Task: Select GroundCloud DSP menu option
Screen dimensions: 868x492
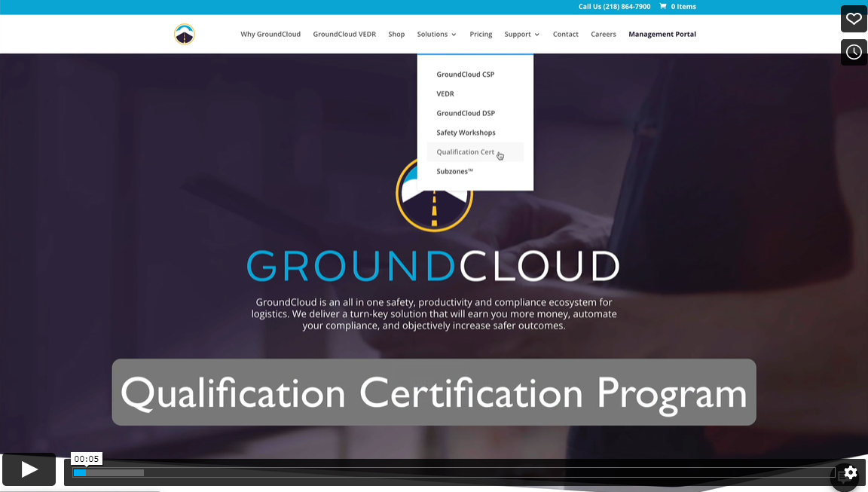Action: click(x=466, y=113)
